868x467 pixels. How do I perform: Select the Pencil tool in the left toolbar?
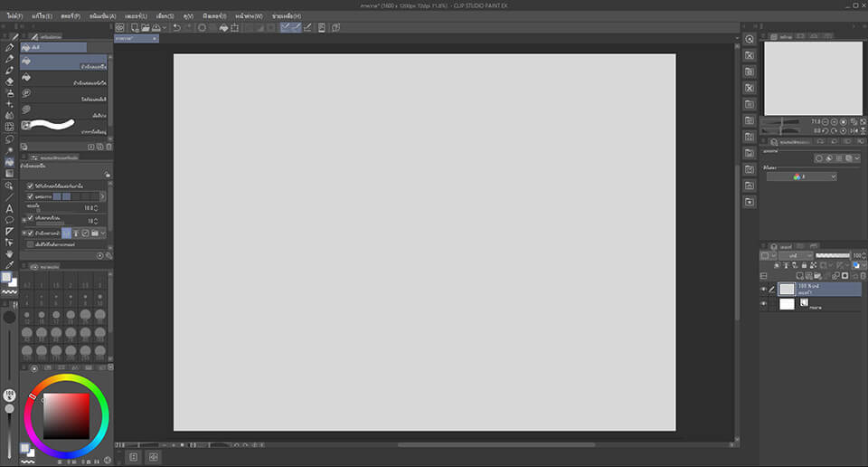click(10, 59)
